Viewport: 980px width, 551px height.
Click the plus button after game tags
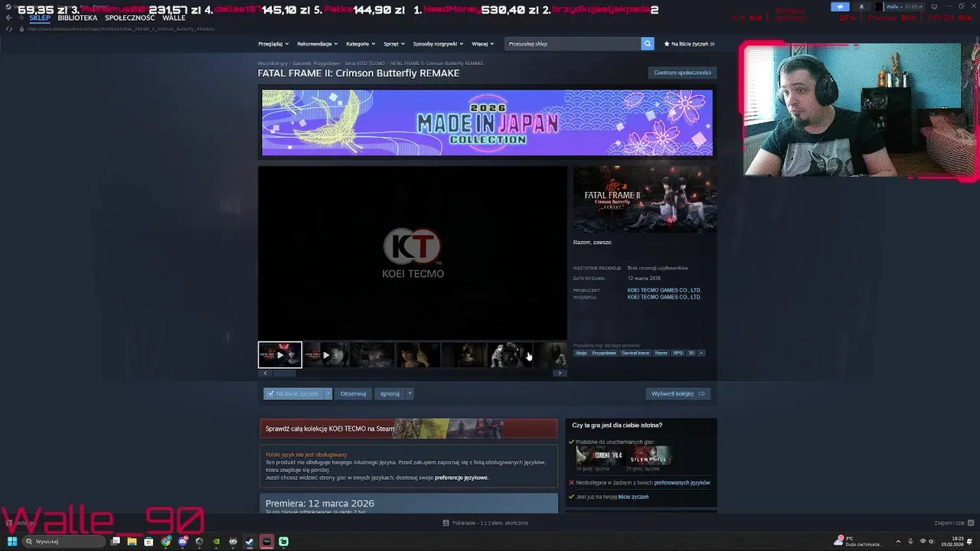(701, 353)
